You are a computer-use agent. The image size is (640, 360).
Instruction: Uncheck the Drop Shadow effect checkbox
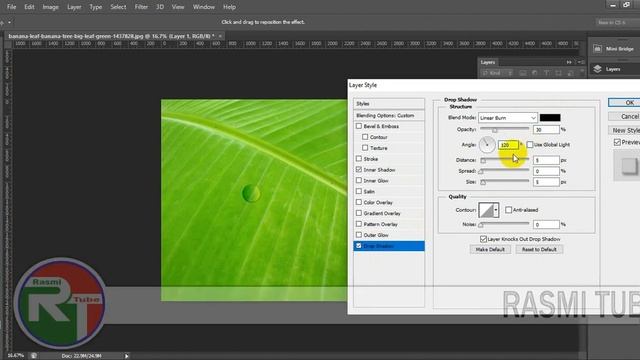pos(359,246)
